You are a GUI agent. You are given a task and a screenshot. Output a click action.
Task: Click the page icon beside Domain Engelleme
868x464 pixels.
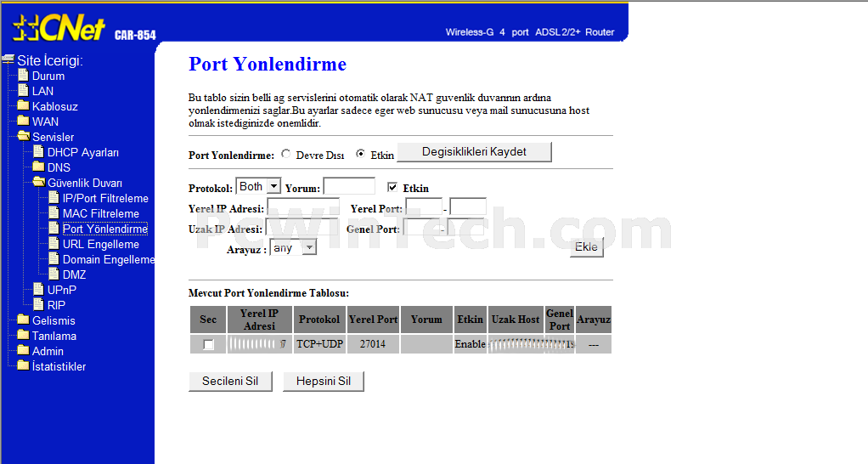(x=54, y=258)
